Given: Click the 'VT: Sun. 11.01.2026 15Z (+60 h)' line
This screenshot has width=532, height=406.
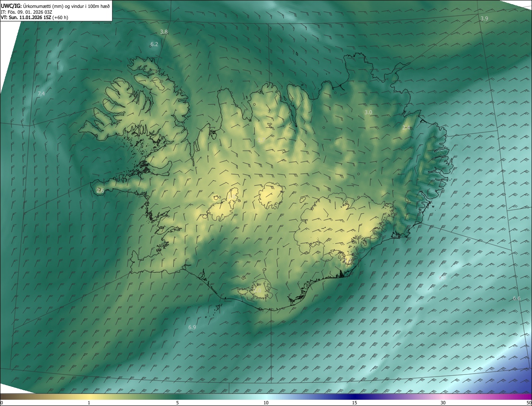Looking at the screenshot, I should point(34,18).
